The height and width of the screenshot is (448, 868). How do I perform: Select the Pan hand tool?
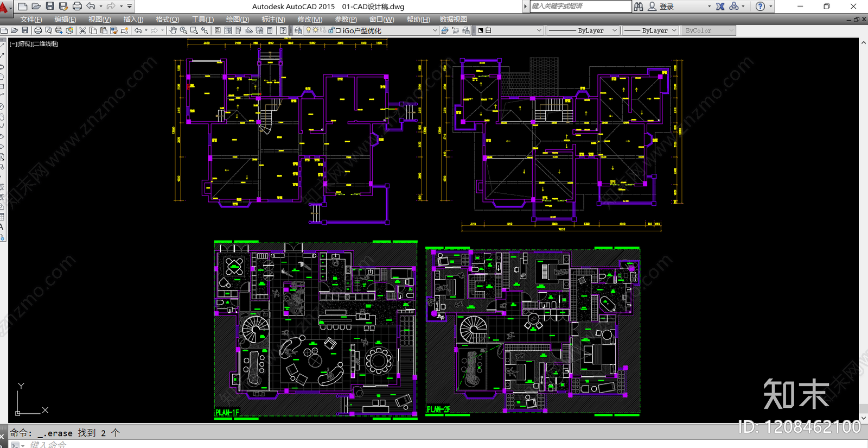pos(173,30)
